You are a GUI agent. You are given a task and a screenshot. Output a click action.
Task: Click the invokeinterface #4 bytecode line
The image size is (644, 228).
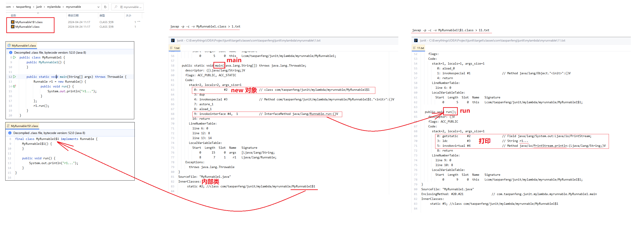(266, 114)
